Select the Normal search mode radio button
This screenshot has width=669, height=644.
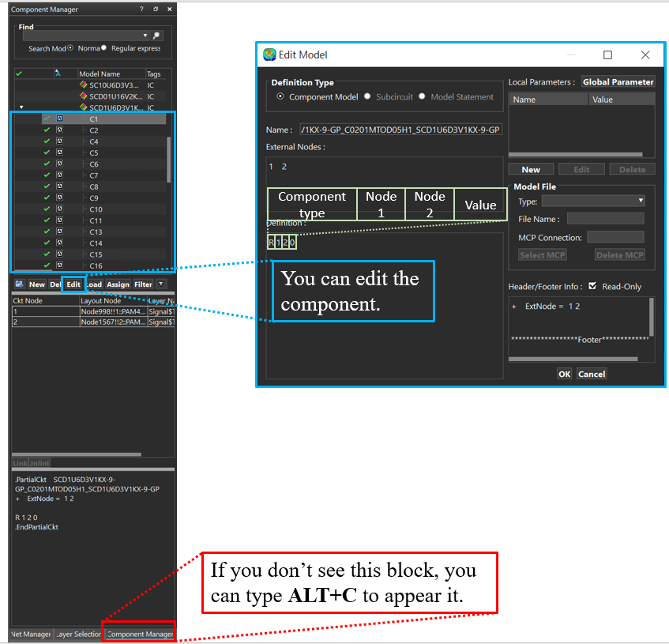pos(70,47)
